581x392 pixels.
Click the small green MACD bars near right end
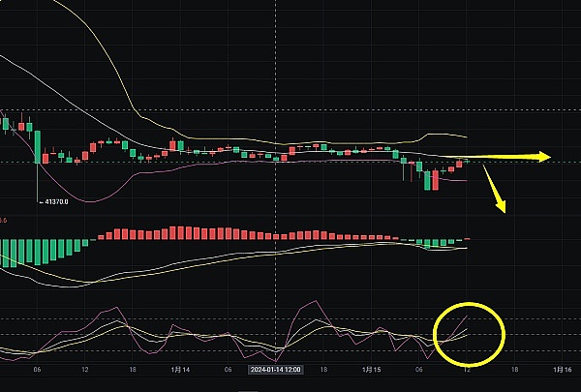[x=441, y=243]
